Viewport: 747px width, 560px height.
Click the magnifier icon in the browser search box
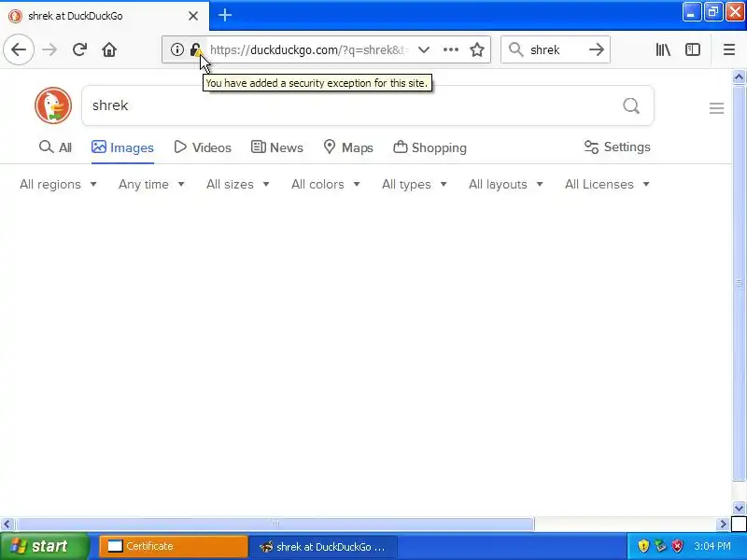pos(516,49)
